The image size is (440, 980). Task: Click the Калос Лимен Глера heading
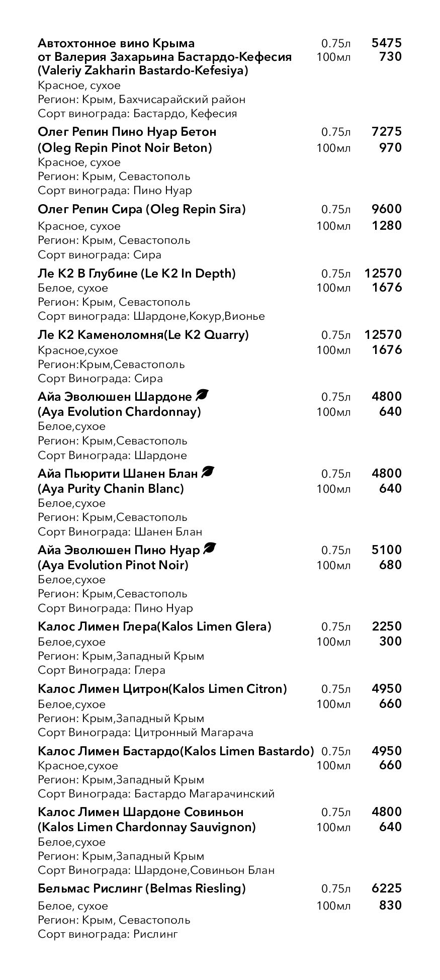point(154,627)
